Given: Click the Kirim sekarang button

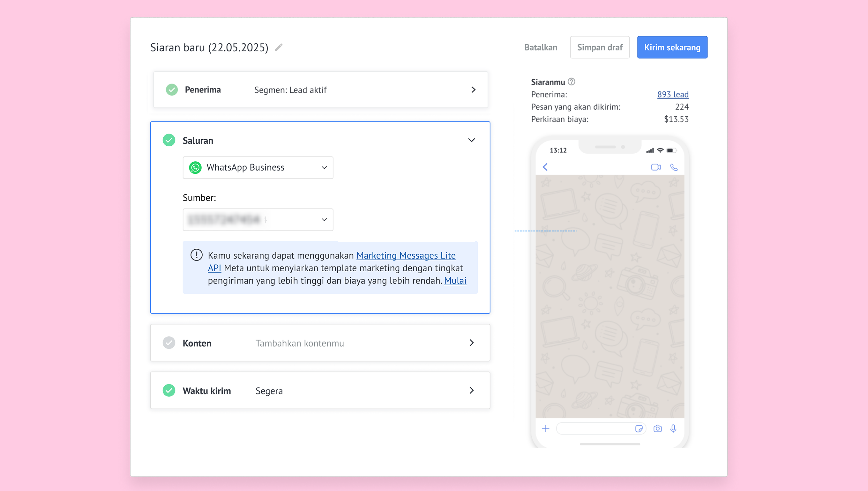Looking at the screenshot, I should [x=672, y=47].
